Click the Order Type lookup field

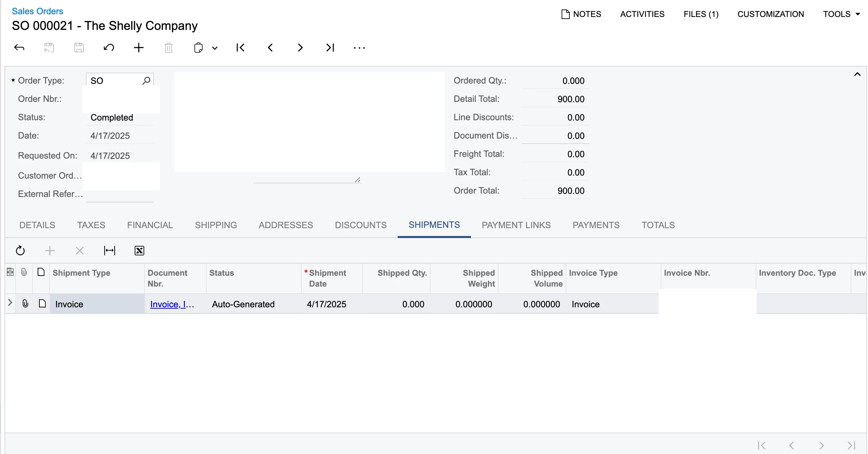point(115,81)
